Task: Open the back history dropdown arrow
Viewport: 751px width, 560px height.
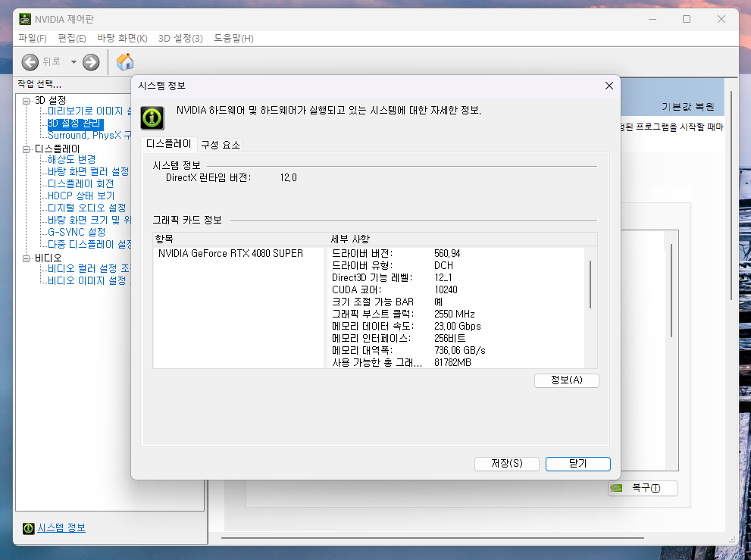Action: click(74, 62)
